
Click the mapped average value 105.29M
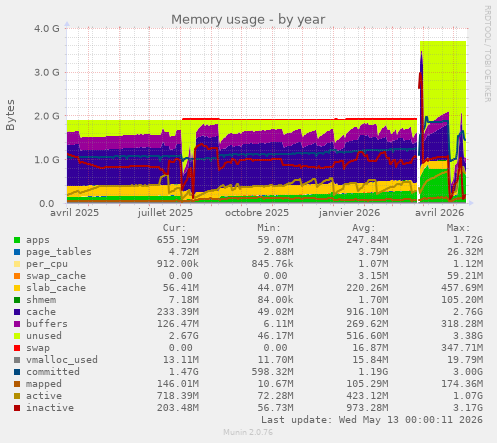click(x=367, y=384)
